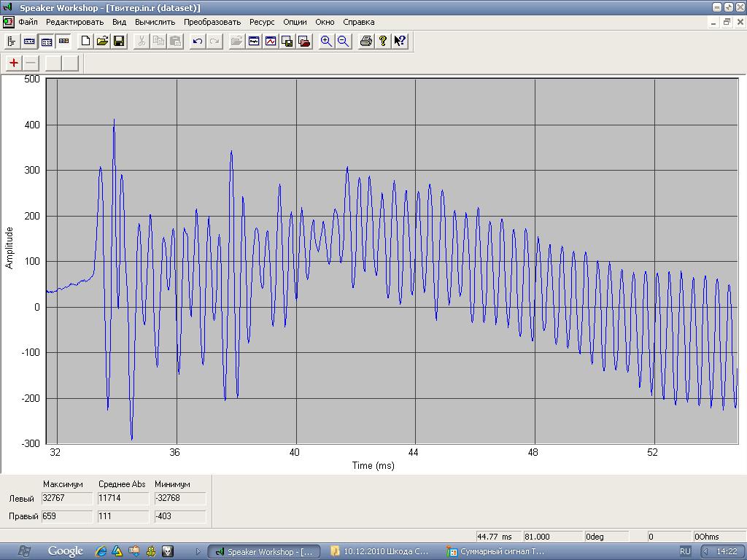Click the Undo arrow icon
Viewport: 747px width, 560px height.
[197, 42]
